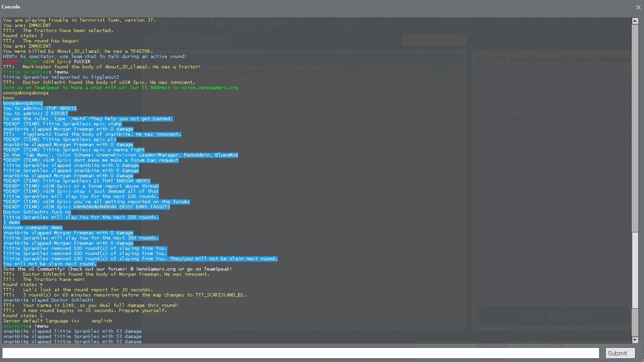Click the '3 round(s) or 65 minutes remaining' line
Viewport: 644px width, 362px height.
pyautogui.click(x=124, y=294)
